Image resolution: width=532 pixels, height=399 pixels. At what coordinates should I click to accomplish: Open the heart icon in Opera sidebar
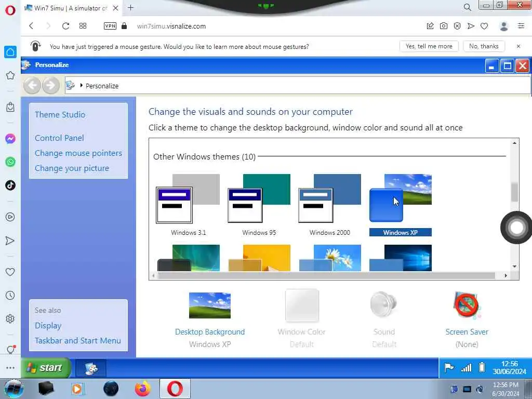pos(10,272)
